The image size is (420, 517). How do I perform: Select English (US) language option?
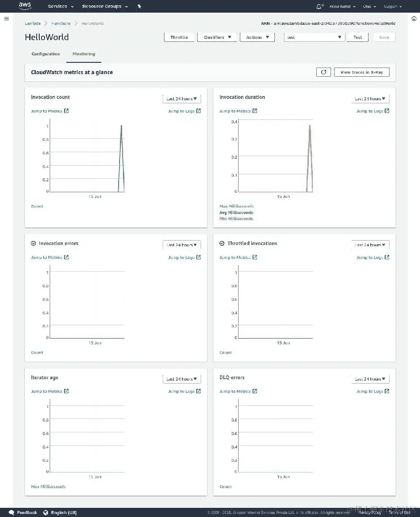(x=64, y=512)
